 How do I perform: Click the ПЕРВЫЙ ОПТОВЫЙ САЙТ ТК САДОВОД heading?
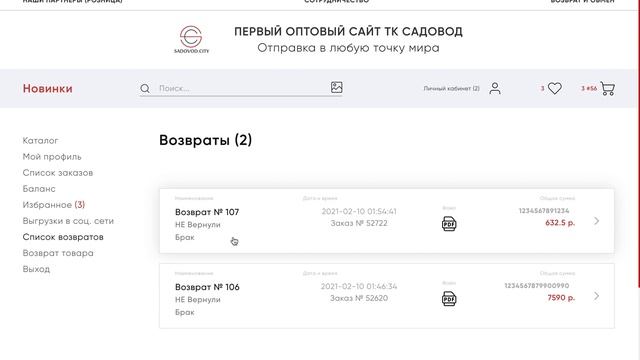(x=348, y=31)
